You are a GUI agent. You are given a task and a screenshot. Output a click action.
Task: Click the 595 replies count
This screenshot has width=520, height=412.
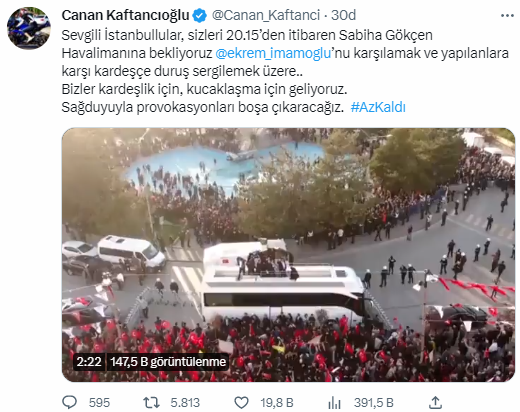coord(99,403)
